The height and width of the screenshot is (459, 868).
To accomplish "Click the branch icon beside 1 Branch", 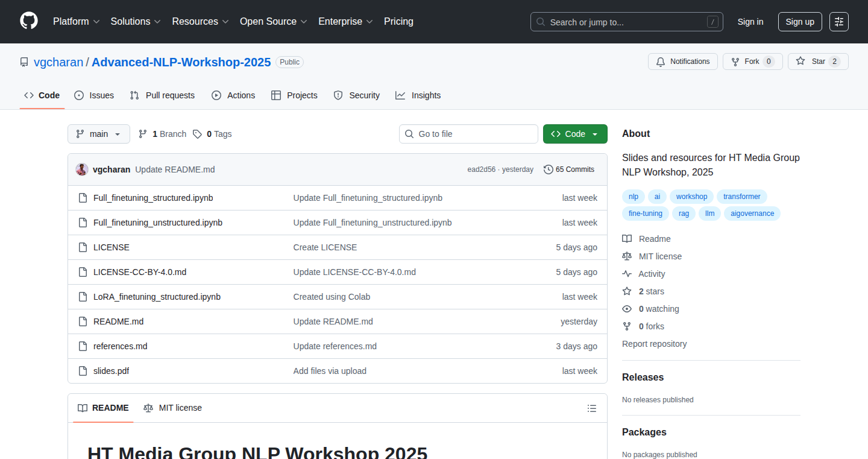I will click(143, 134).
